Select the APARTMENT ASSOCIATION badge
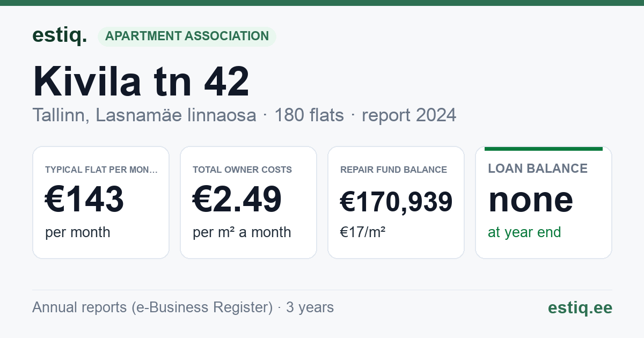644x338 pixels. pos(187,36)
